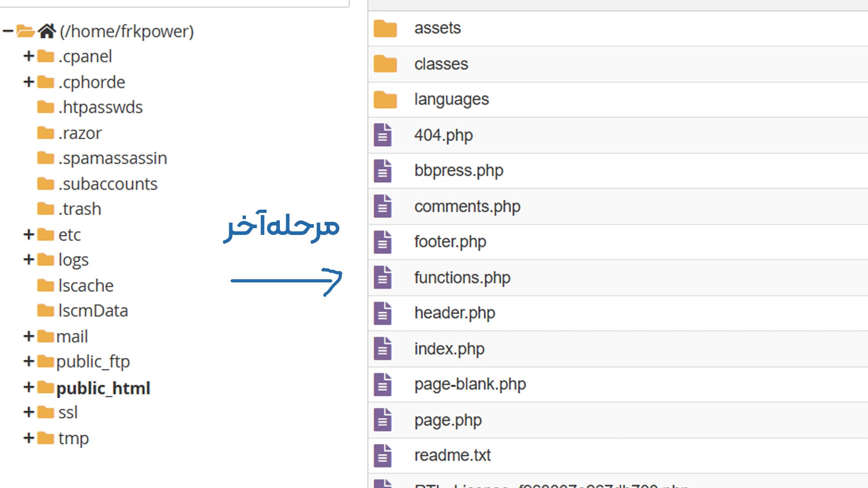This screenshot has height=488, width=868.
Task: Open the public_ftp tree label
Action: (x=93, y=362)
